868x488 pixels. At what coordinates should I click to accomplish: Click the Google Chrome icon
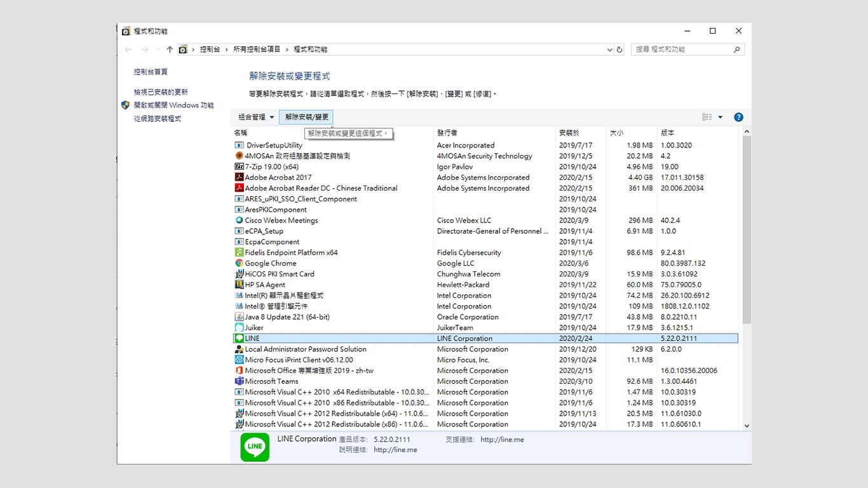[x=240, y=263]
